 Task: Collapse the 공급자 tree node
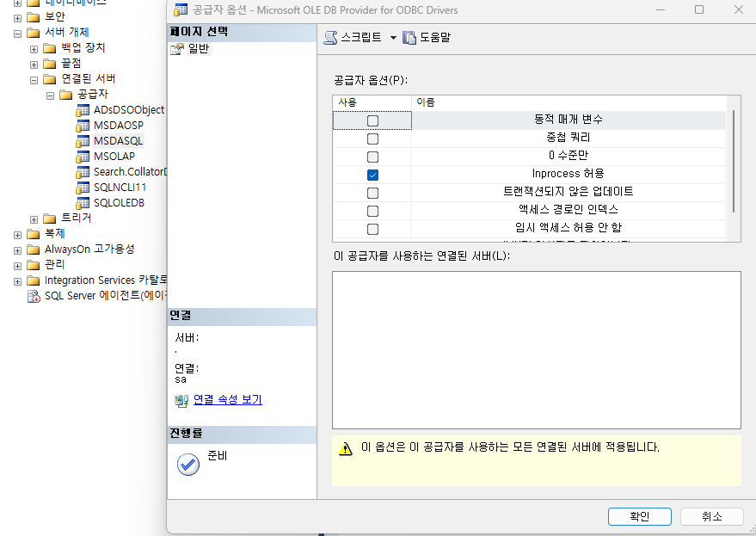(x=50, y=95)
